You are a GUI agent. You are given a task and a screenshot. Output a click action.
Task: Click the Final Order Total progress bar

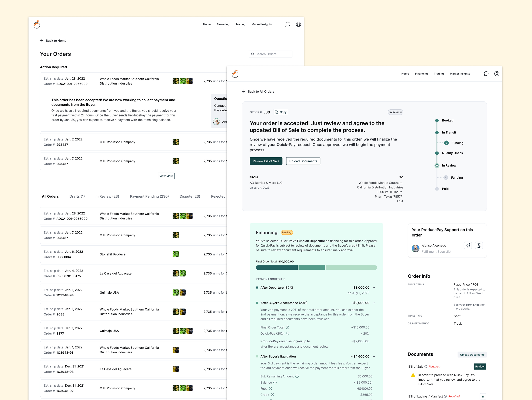pyautogui.click(x=316, y=268)
